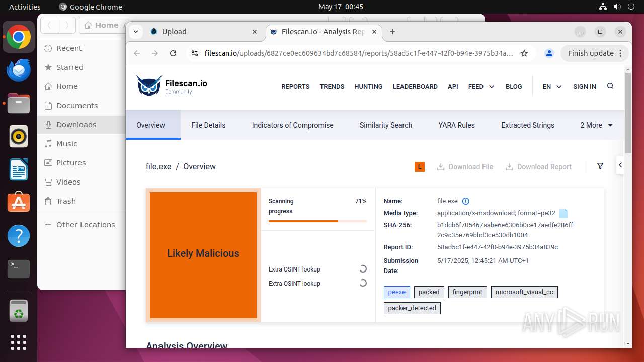Click the fingerprint tag
The image size is (644, 362).
467,292
